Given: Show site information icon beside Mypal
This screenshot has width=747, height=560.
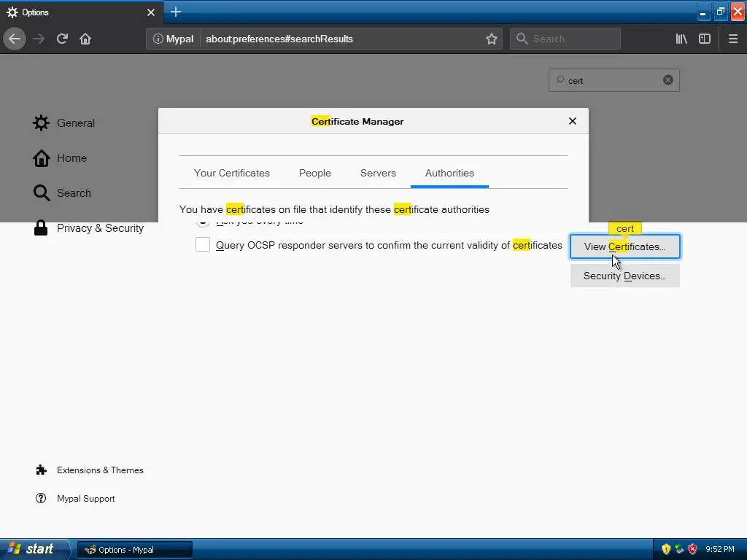Looking at the screenshot, I should click(158, 39).
